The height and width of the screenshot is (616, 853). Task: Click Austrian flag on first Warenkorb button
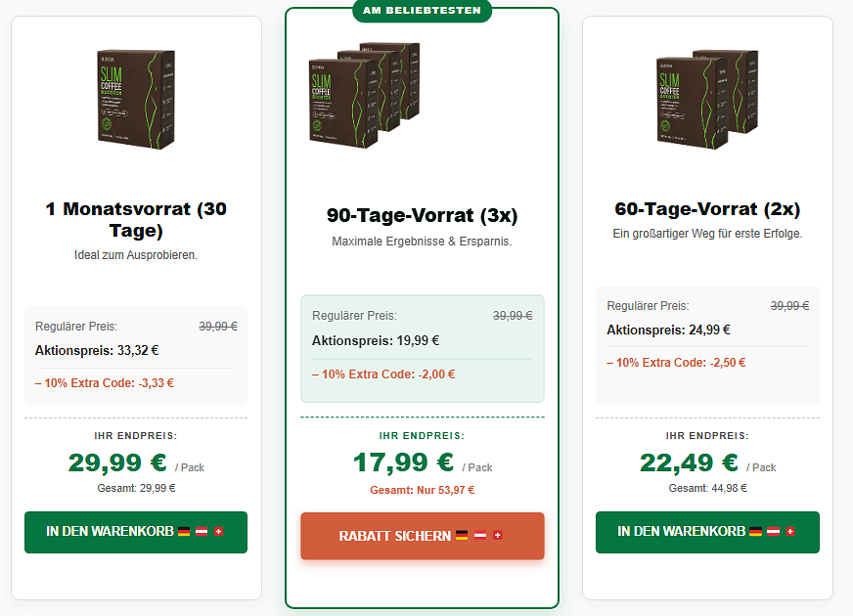point(202,532)
